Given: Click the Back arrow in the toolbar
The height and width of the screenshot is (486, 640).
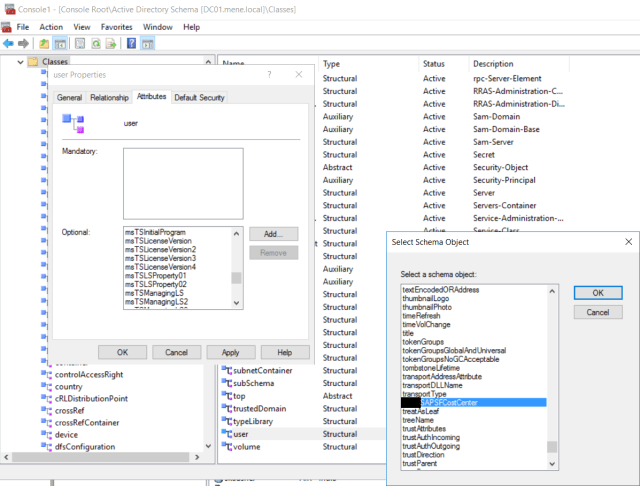Looking at the screenshot, I should 9,44.
